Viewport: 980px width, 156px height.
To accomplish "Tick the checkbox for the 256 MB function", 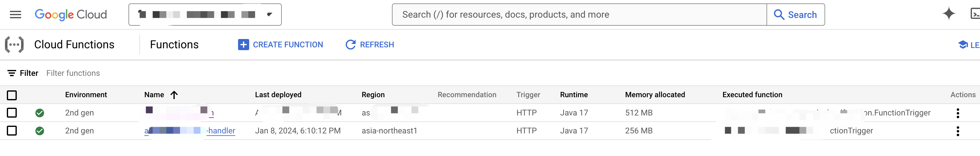I will pyautogui.click(x=12, y=131).
